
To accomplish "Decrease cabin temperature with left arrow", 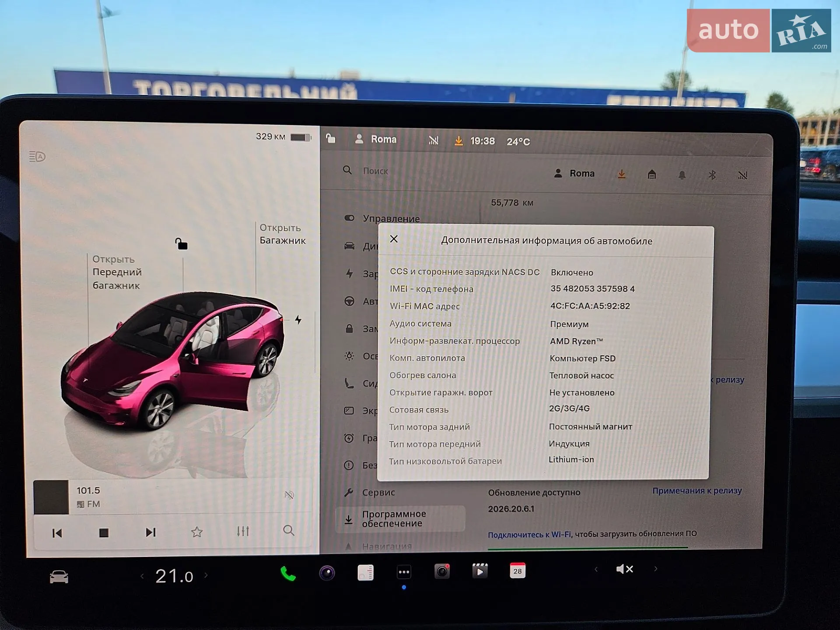I will click(x=142, y=576).
